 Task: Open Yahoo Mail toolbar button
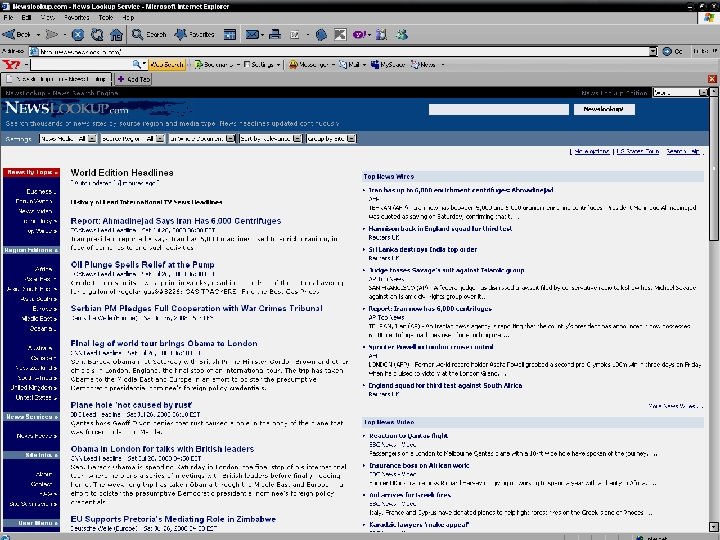[349, 65]
